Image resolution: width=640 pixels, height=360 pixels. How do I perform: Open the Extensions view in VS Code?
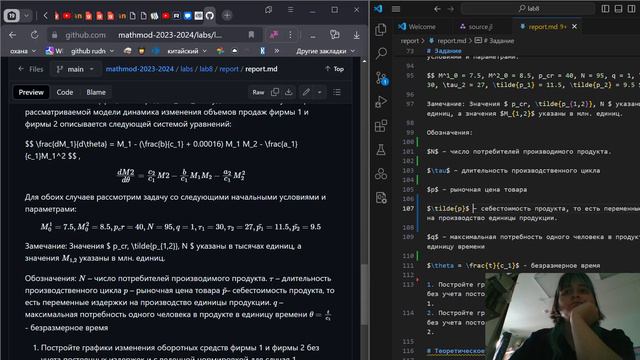381,126
